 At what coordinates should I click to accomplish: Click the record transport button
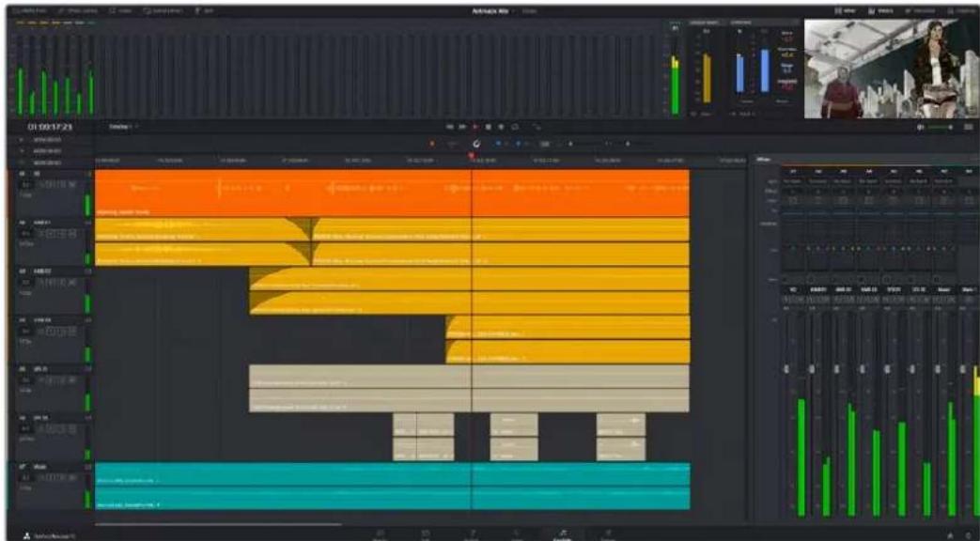501,127
